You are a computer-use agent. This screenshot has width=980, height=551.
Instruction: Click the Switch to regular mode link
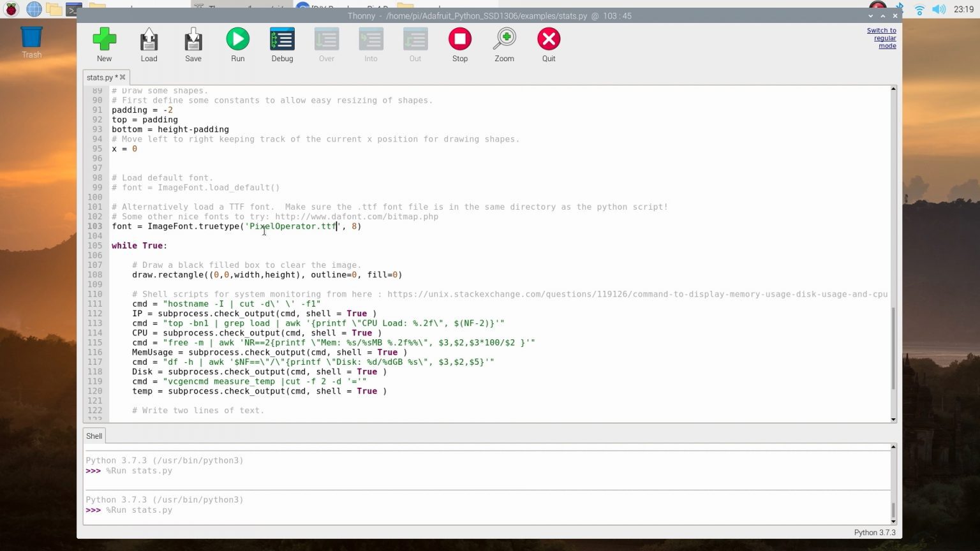coord(881,38)
